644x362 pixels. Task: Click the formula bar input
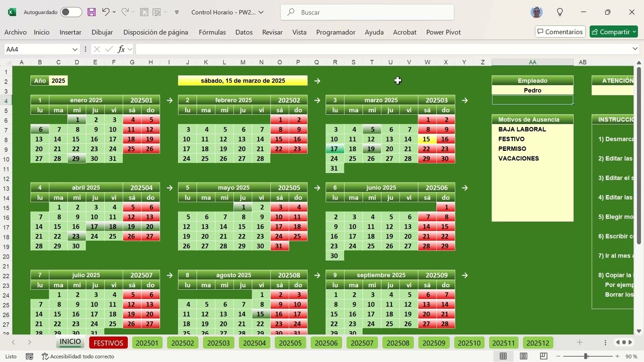click(x=382, y=49)
